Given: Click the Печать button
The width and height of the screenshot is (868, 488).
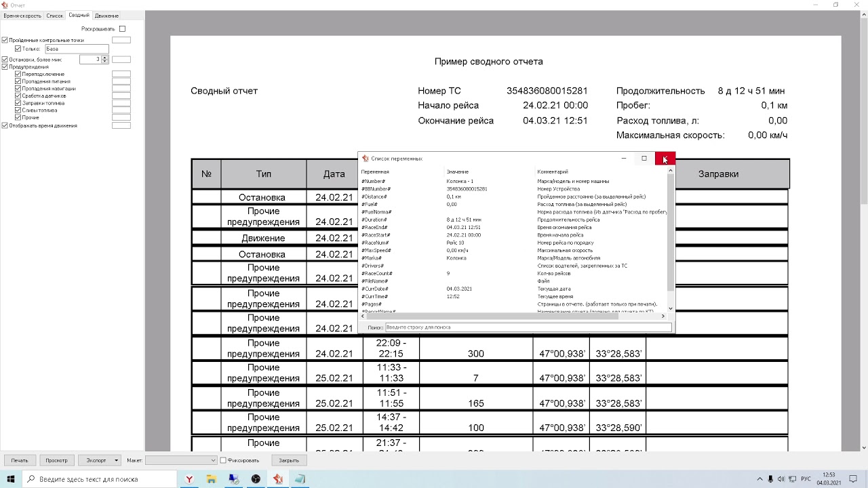Looking at the screenshot, I should tap(20, 461).
